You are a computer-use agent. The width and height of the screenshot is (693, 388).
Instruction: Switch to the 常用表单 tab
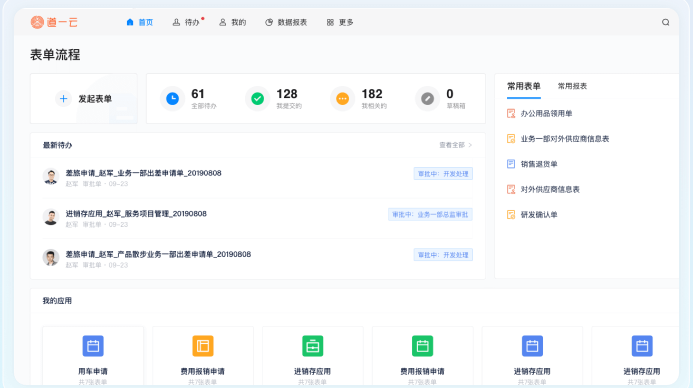pos(524,86)
